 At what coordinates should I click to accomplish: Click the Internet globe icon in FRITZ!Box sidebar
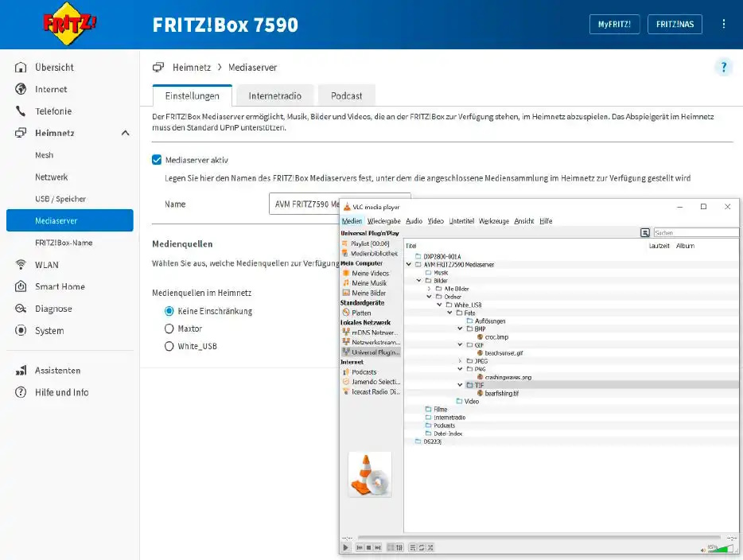click(x=21, y=89)
